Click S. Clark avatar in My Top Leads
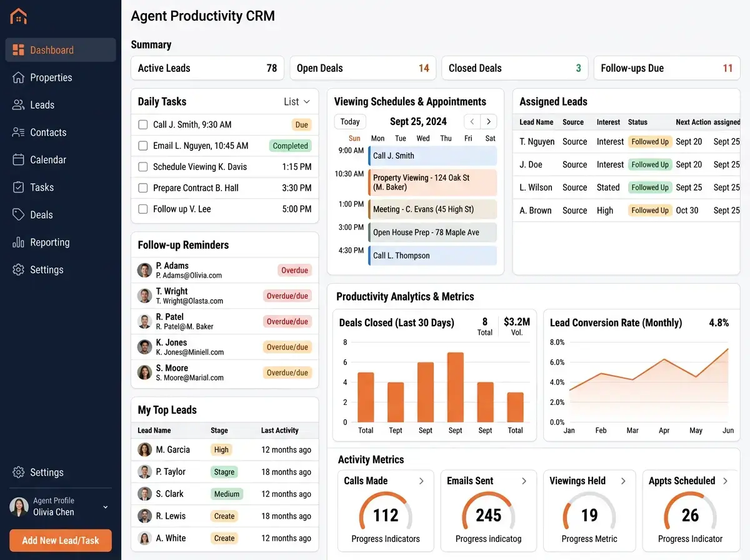The image size is (750, 560). [x=144, y=494]
